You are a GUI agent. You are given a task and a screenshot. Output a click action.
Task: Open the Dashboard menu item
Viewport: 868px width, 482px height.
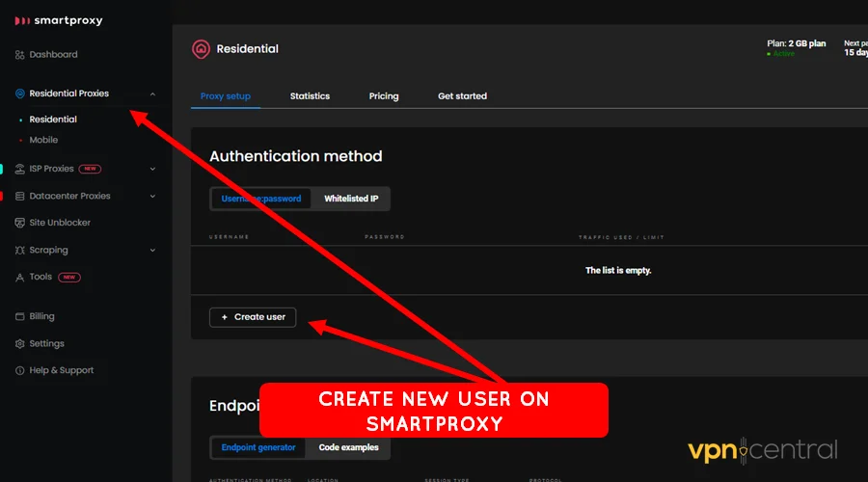point(53,55)
